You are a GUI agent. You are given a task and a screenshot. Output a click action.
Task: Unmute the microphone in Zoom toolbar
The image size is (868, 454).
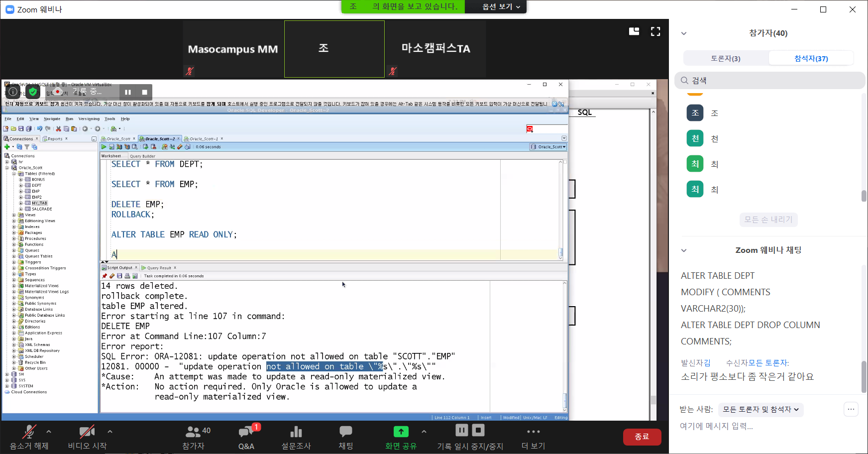[29, 432]
